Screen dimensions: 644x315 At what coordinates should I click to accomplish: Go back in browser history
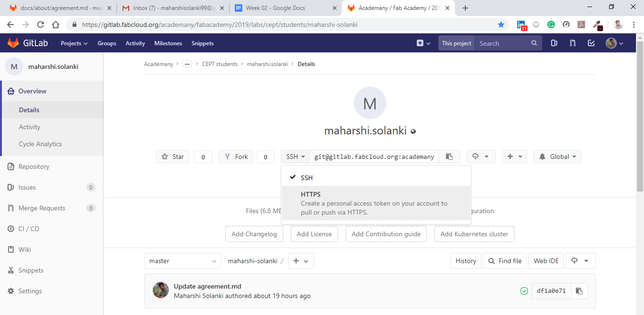(10, 25)
